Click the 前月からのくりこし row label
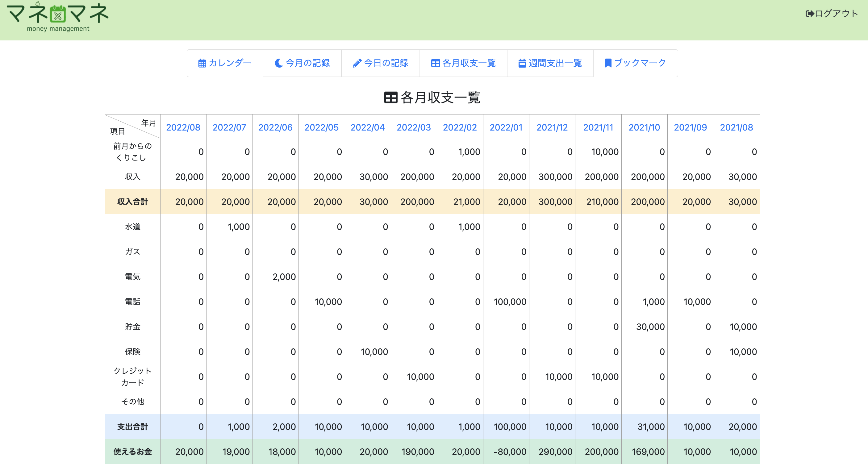This screenshot has width=868, height=474. [132, 152]
